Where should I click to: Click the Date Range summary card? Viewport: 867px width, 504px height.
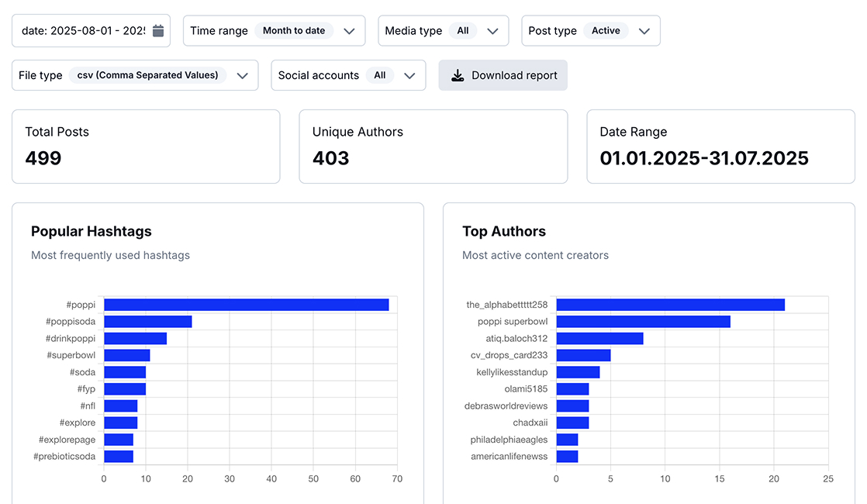click(x=720, y=147)
